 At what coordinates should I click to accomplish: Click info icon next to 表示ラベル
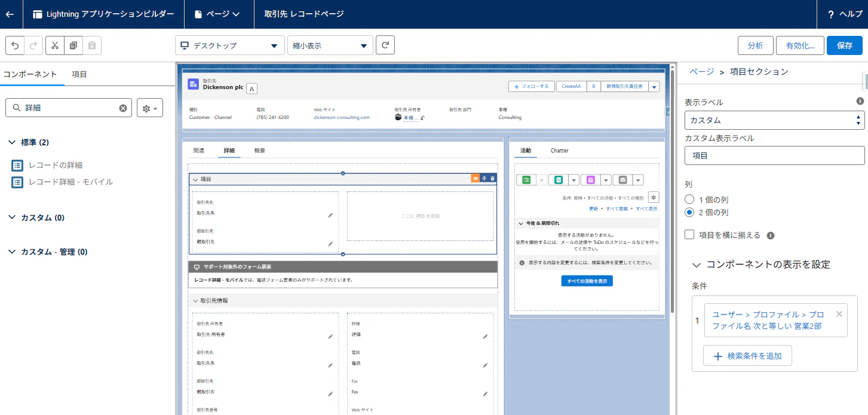(x=860, y=101)
